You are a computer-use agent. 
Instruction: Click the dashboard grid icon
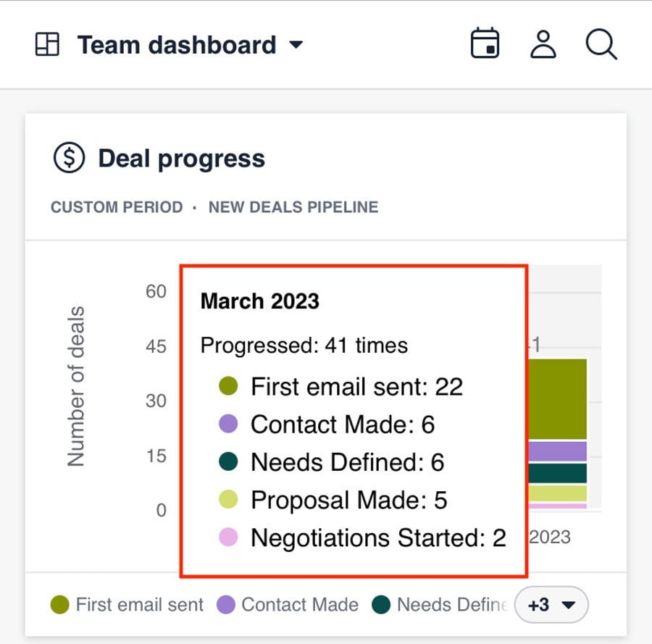click(46, 44)
